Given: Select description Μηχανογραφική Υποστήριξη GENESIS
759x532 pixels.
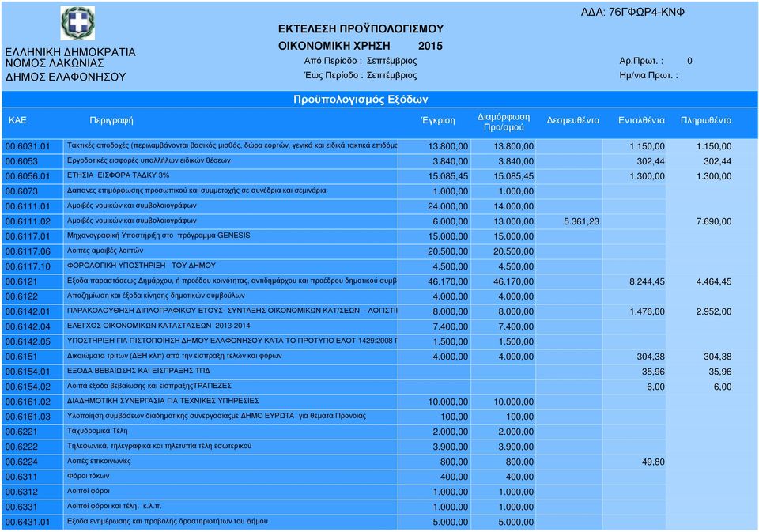Looking at the screenshot, I should click(x=159, y=236).
